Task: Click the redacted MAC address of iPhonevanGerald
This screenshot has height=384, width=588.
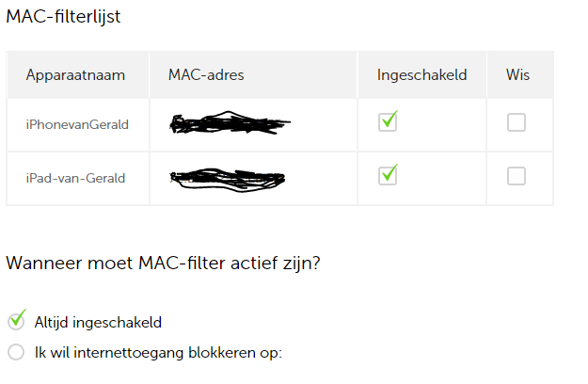Action: click(x=230, y=123)
